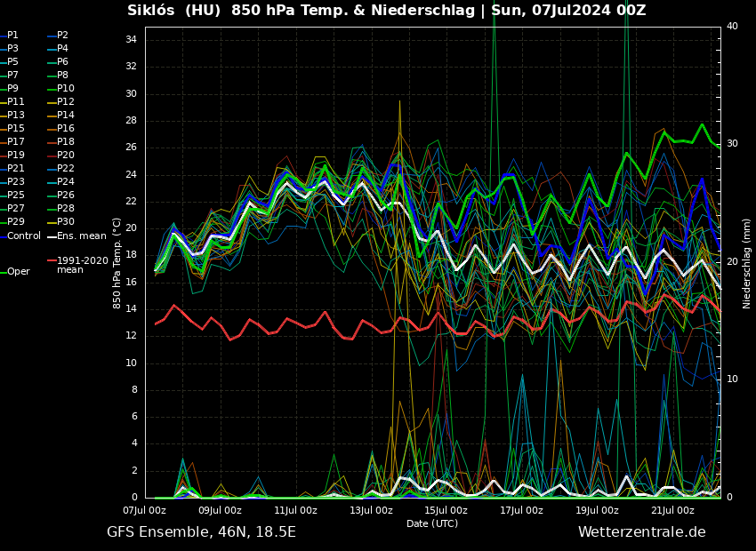
Task: Select the green Oper legend entry
Action: (x=18, y=272)
